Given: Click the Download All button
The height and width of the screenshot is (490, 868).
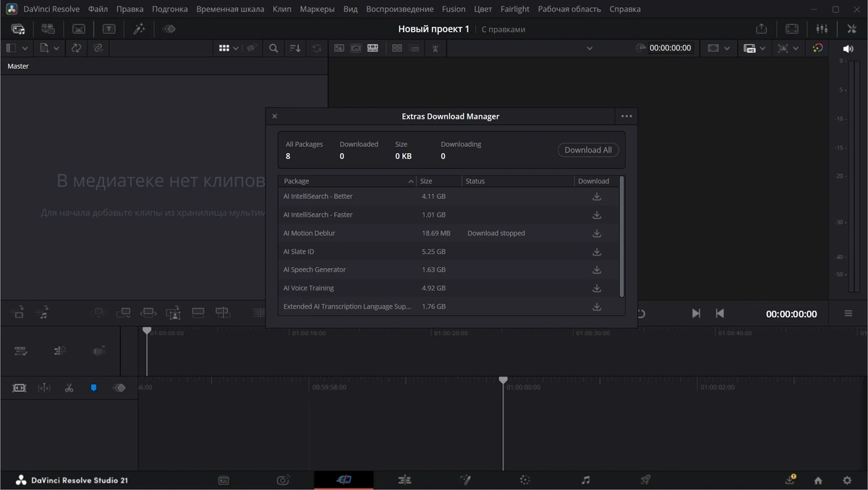Looking at the screenshot, I should coord(588,150).
